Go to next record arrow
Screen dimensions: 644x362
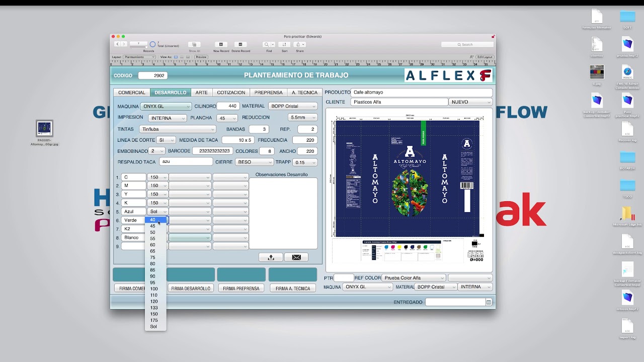point(123,44)
